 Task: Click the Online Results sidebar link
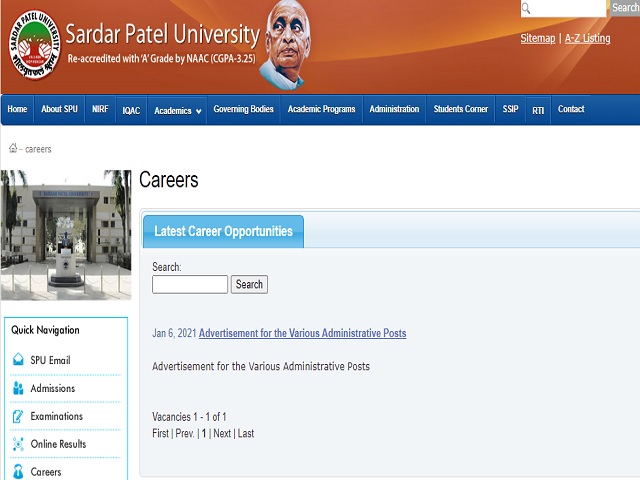58,444
